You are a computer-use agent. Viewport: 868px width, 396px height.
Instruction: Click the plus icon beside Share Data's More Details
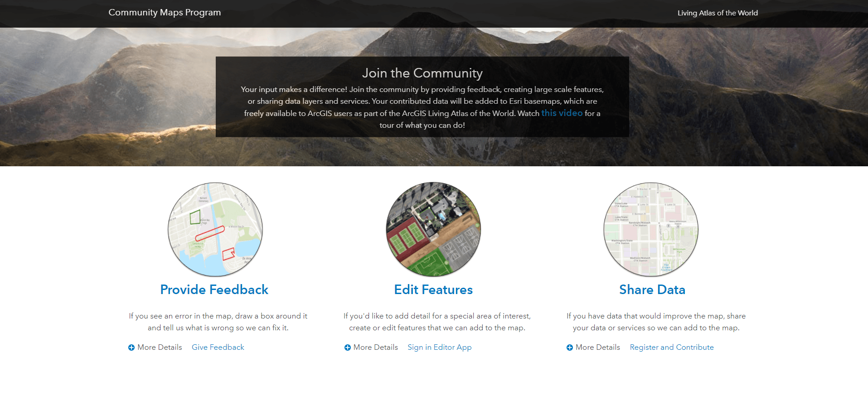570,348
